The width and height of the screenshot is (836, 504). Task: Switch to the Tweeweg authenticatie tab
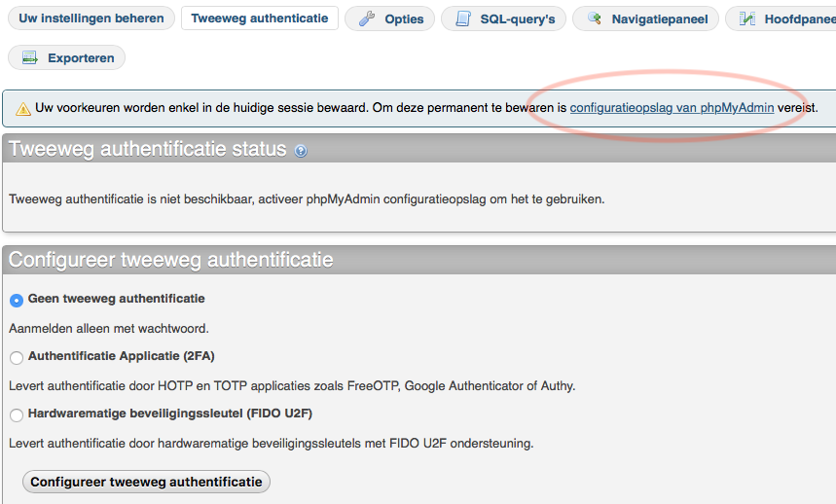(x=259, y=18)
